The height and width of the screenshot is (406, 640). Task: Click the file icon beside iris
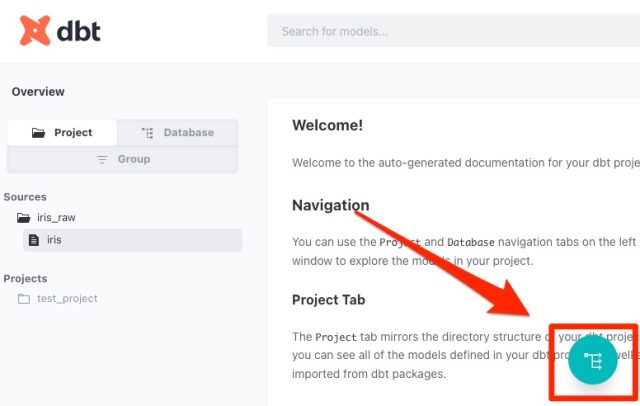34,240
